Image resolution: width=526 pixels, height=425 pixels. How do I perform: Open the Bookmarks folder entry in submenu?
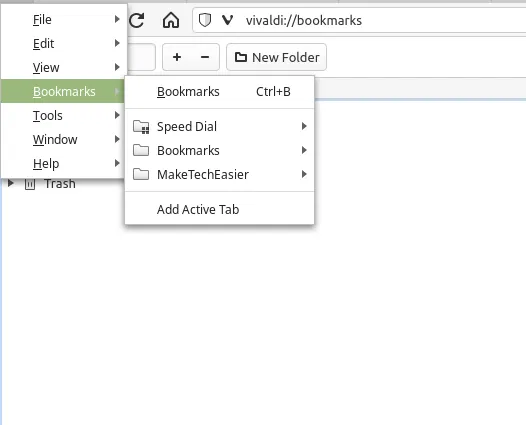219,150
